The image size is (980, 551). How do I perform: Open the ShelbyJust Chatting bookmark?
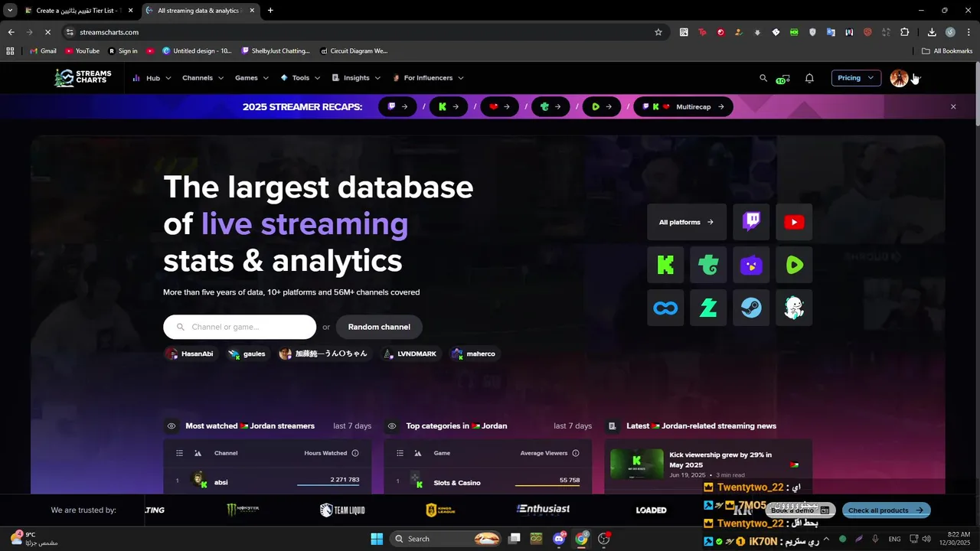[276, 51]
